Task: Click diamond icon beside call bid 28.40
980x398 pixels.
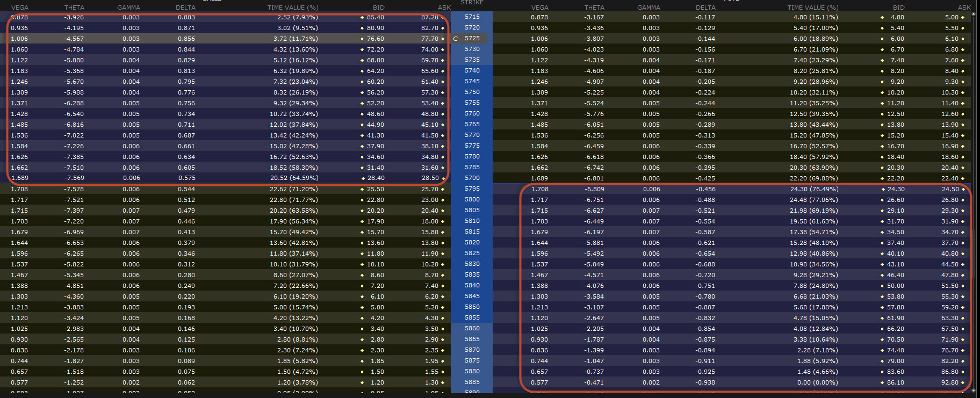Action: pos(362,178)
